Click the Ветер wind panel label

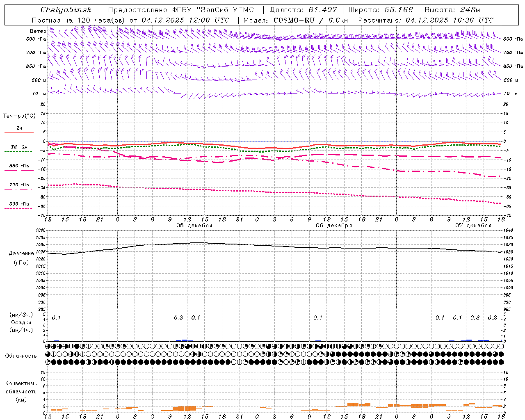point(38,31)
